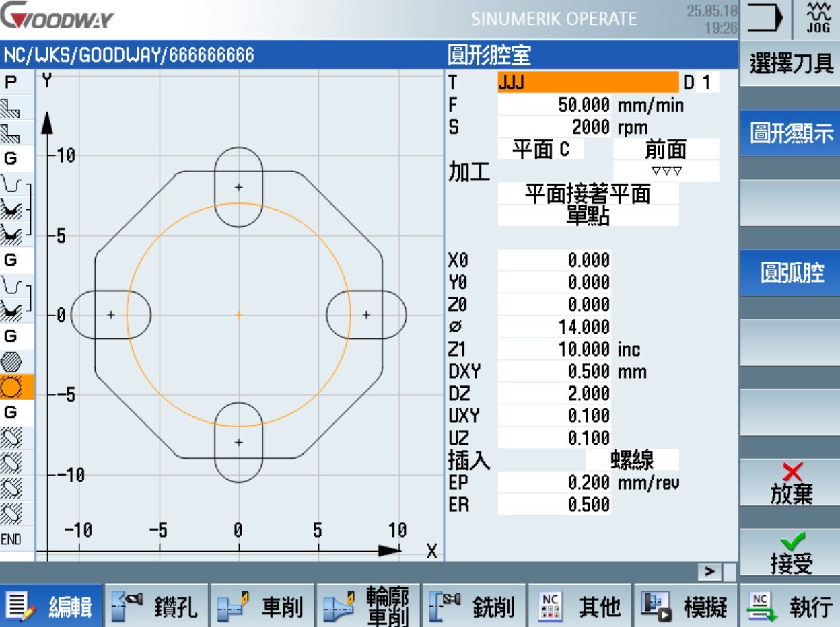840x627 pixels.
Task: Click the 圓弧腔 circular pocket softkey
Action: pos(790,272)
